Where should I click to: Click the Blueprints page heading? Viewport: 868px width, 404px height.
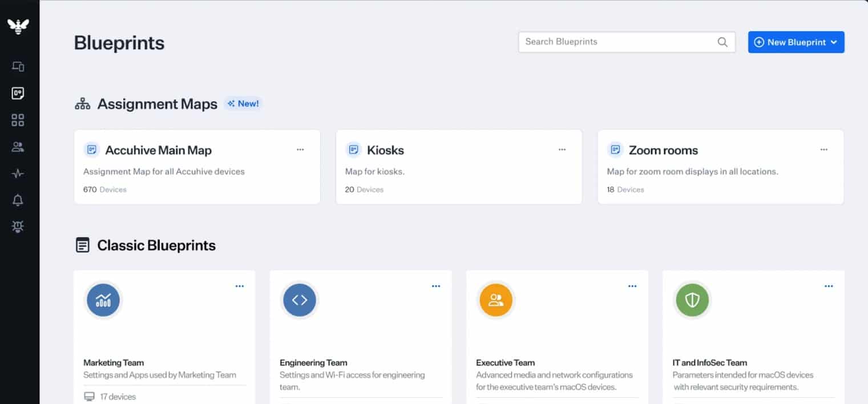119,43
